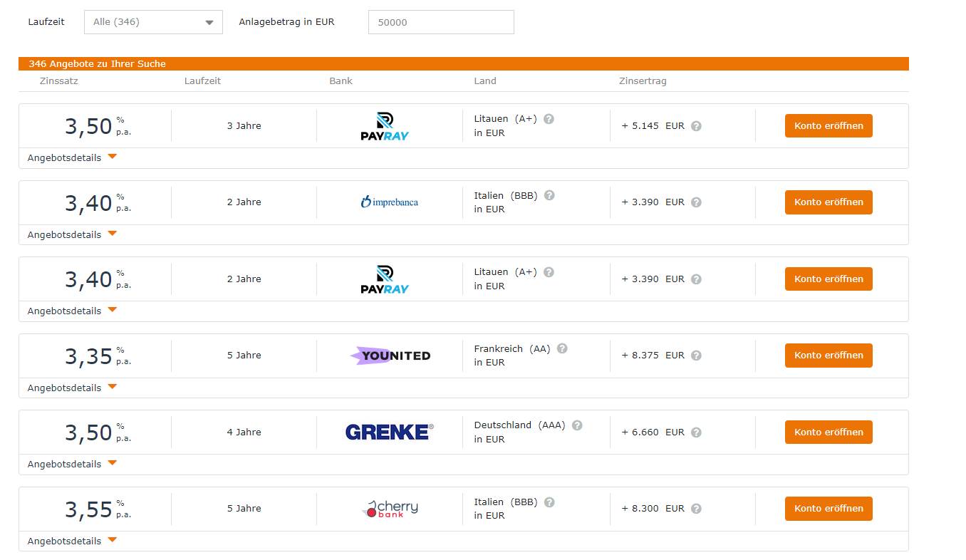Click the Younited logo

[x=390, y=356]
